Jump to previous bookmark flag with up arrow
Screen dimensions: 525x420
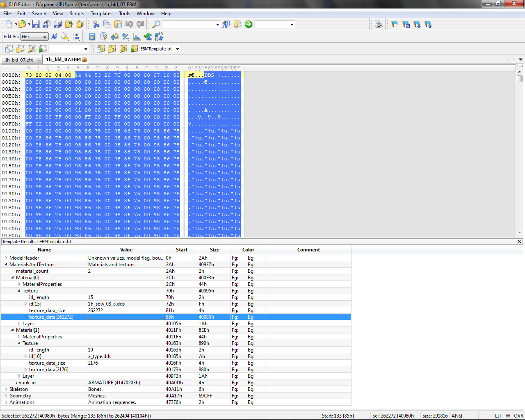pos(428,24)
